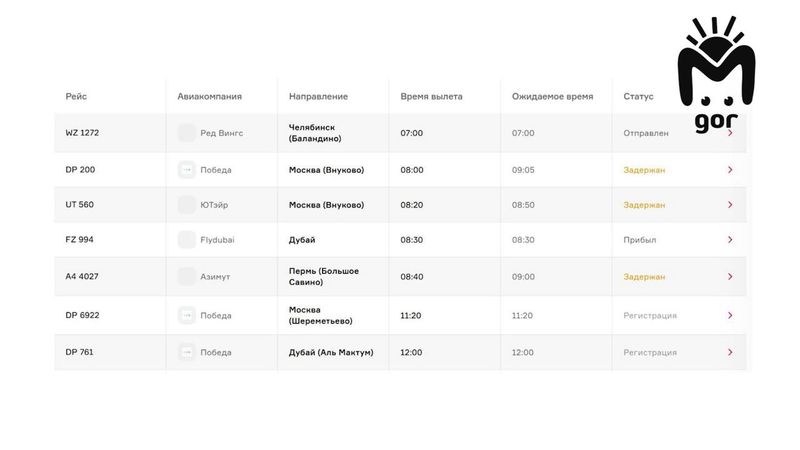Expand details arrow for flight DP 200
The image size is (800, 450).
coord(730,170)
